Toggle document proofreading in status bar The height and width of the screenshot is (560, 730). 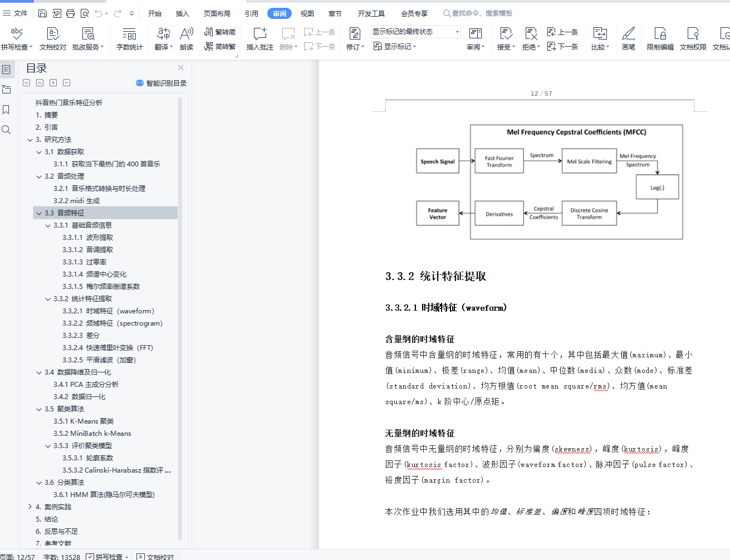(x=155, y=556)
